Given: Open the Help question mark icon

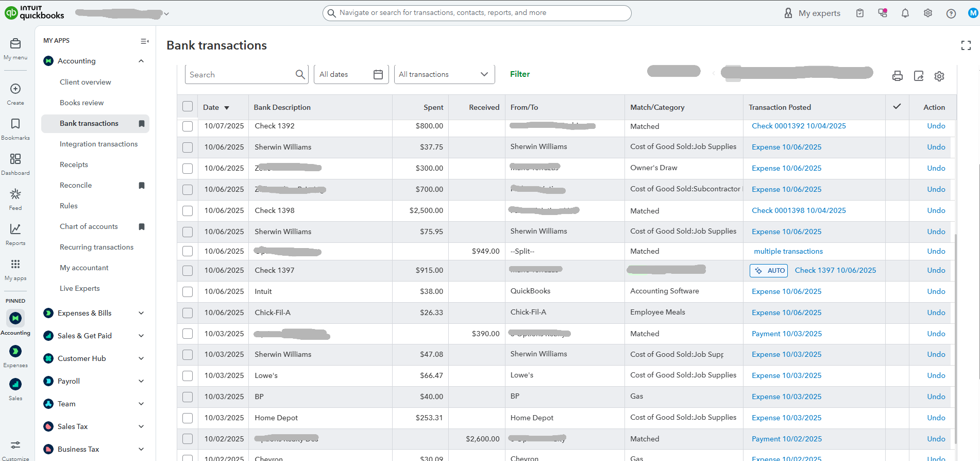Looking at the screenshot, I should coord(951,13).
